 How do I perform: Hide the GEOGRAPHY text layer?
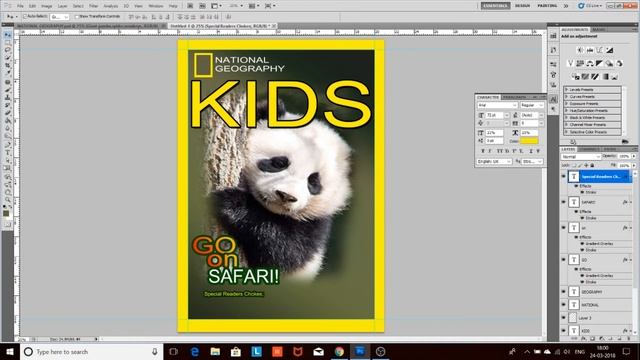point(564,292)
